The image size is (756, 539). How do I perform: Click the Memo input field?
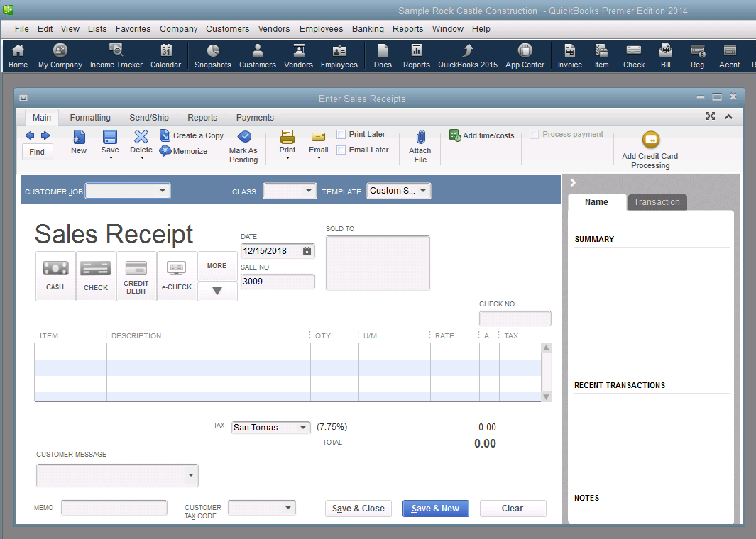tap(114, 508)
